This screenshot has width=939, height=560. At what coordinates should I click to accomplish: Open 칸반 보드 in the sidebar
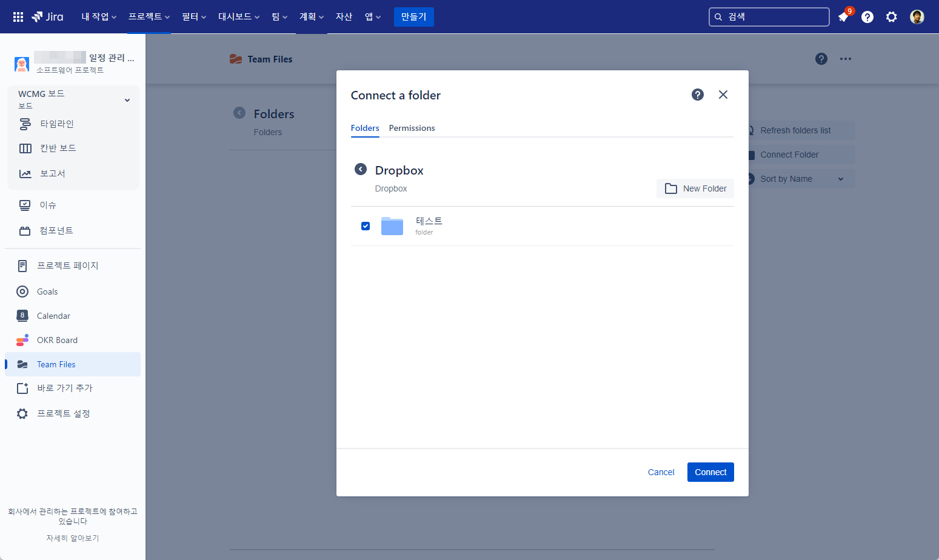(73, 148)
